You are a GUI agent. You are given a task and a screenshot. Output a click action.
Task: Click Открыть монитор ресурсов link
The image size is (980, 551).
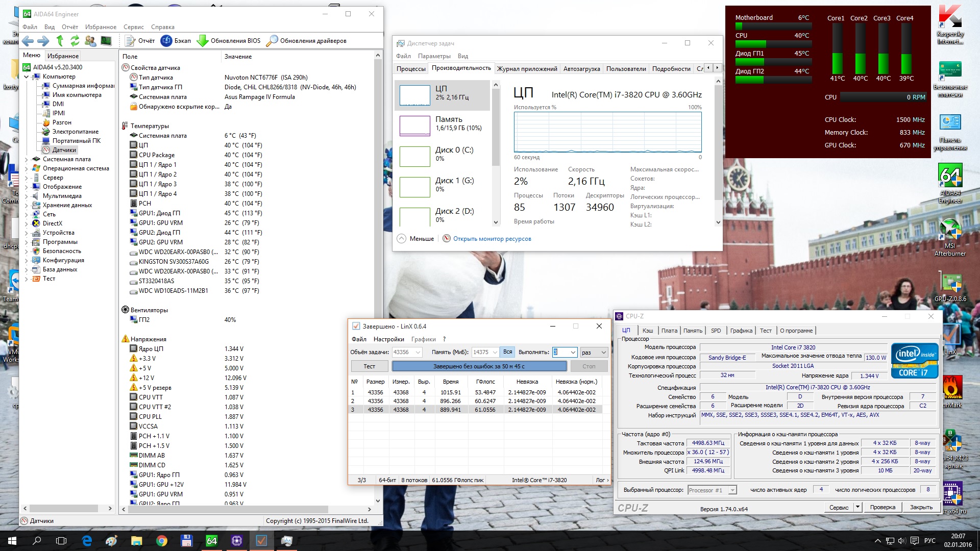(x=492, y=239)
